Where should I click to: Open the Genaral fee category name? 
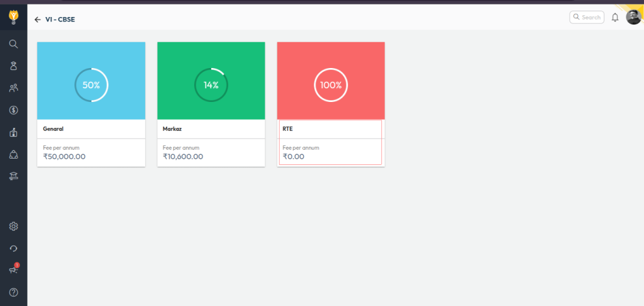53,129
